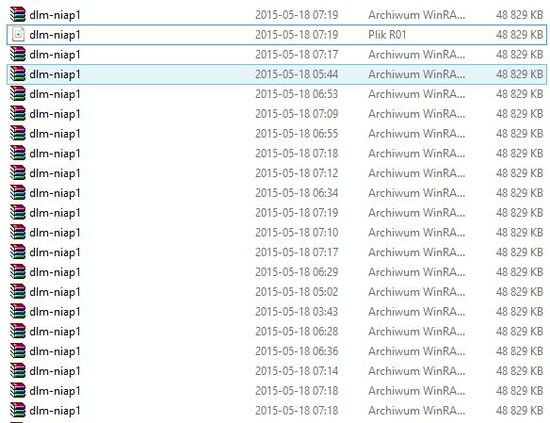This screenshot has width=550, height=423.
Task: Click WinRAR icon of file dated 03:43
Action: [18, 311]
